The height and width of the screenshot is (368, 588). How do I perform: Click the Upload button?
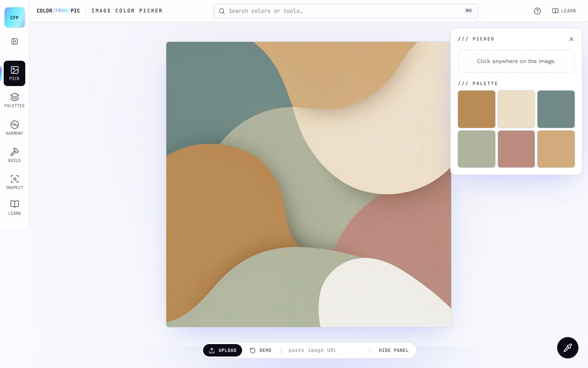tap(222, 350)
